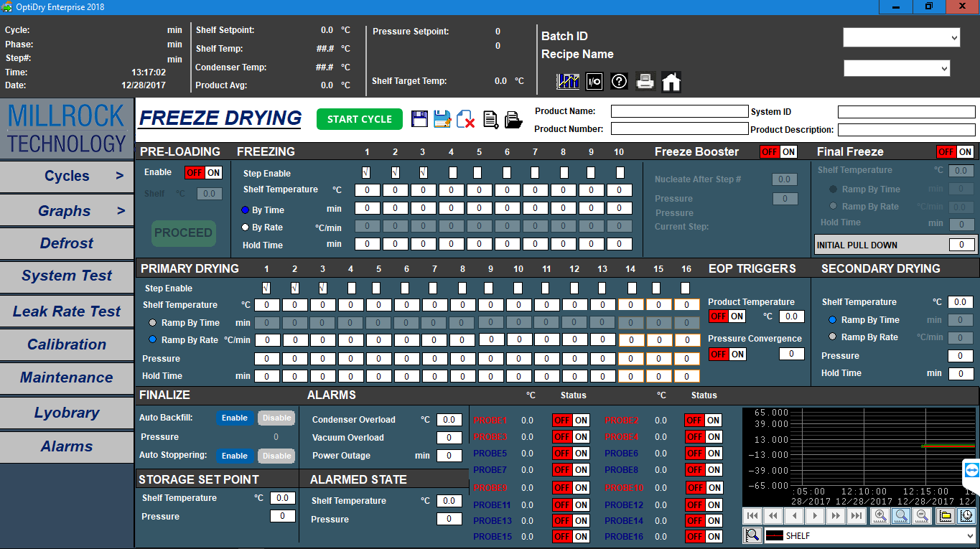Open the Calibration page
This screenshot has height=549, width=980.
(x=67, y=344)
